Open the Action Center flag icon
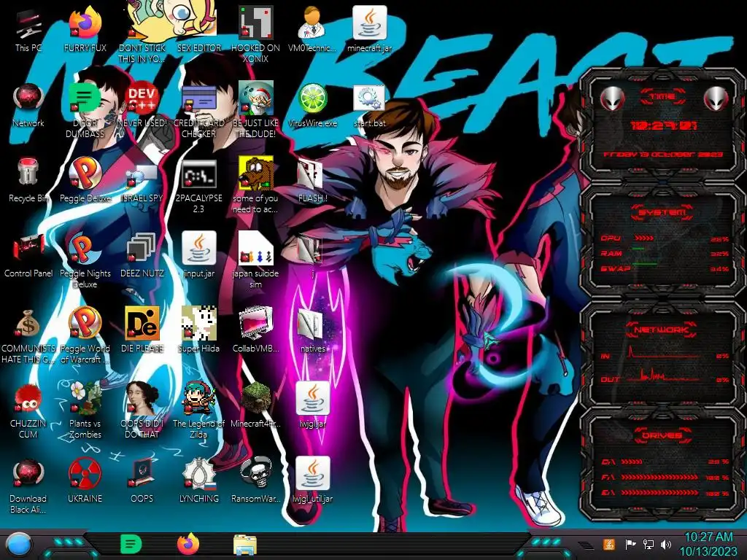The height and width of the screenshot is (560, 747). tap(630, 544)
